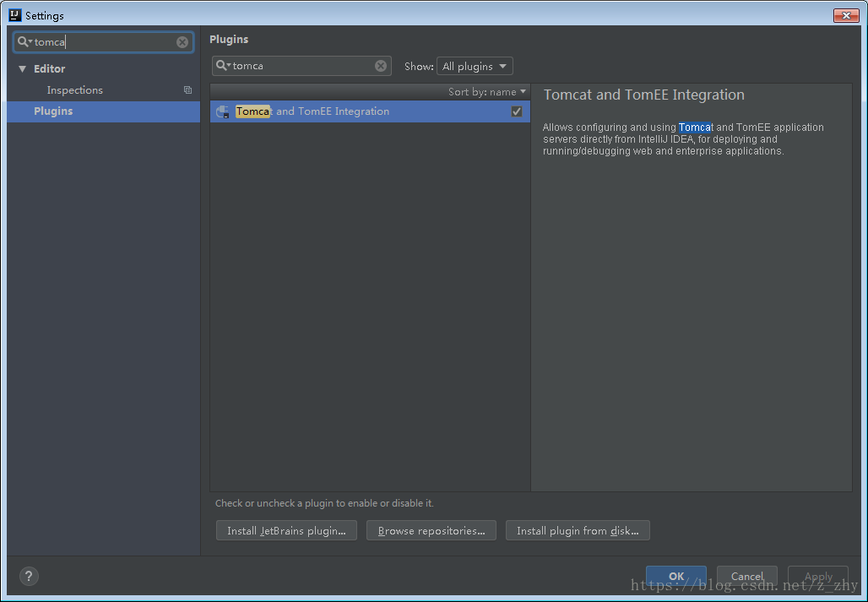Focus the settings search input field
This screenshot has height=602, width=868.
(104, 42)
